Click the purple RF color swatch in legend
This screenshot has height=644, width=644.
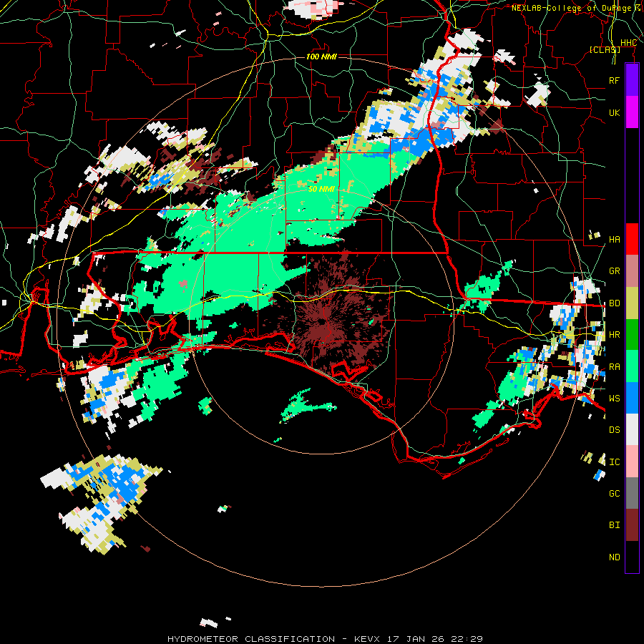click(632, 80)
